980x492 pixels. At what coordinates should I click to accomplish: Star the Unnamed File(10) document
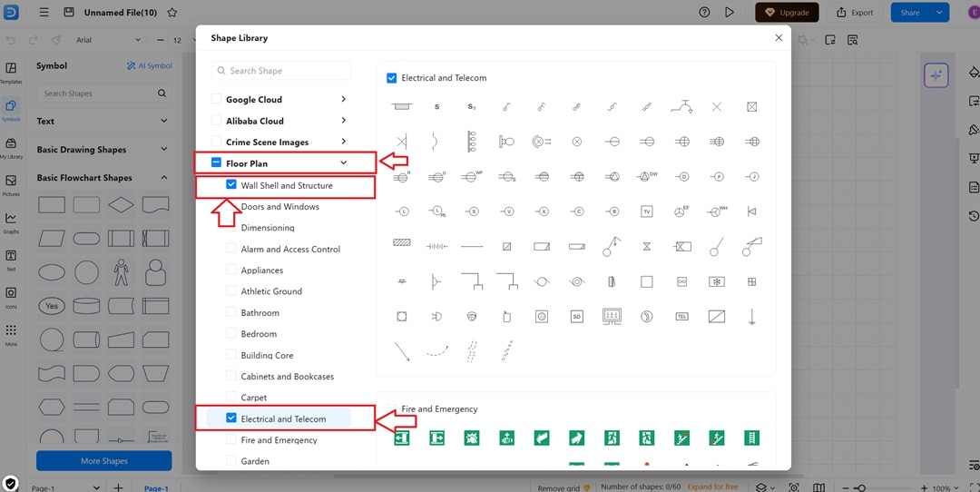(172, 13)
